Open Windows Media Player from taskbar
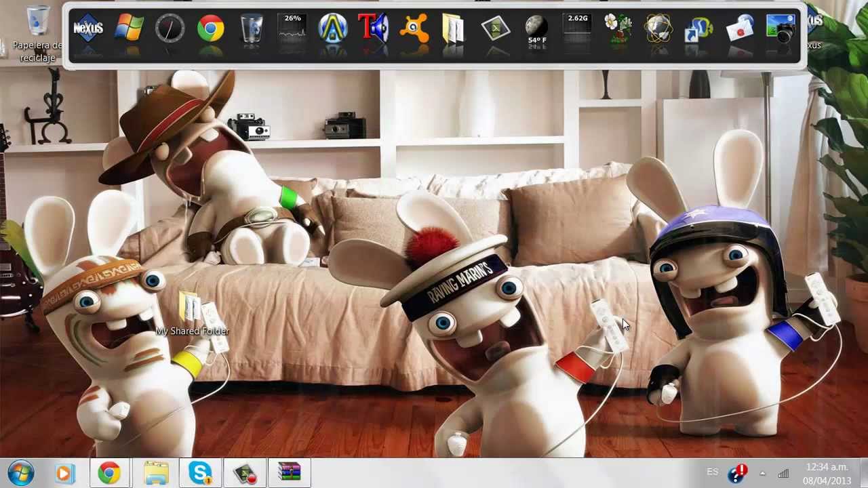Viewport: 868px width, 488px height. (65, 472)
